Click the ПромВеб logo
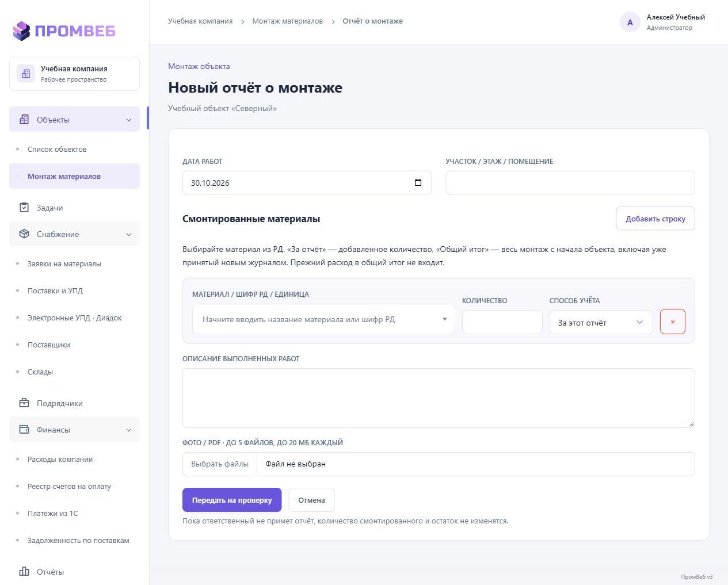This screenshot has height=585, width=728. 64,30
